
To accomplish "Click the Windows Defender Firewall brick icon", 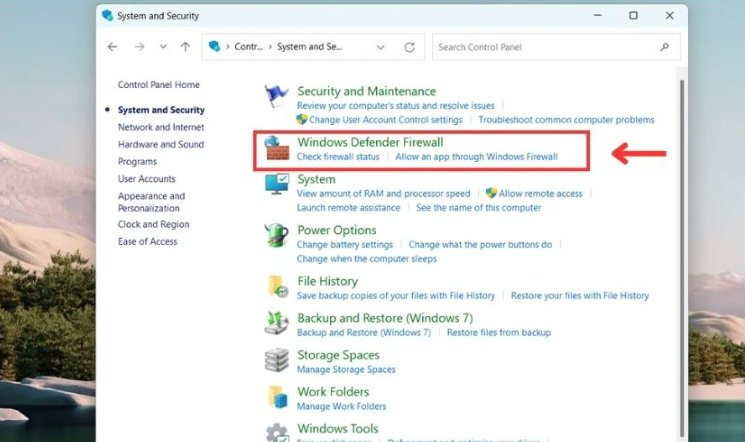I will 276,150.
